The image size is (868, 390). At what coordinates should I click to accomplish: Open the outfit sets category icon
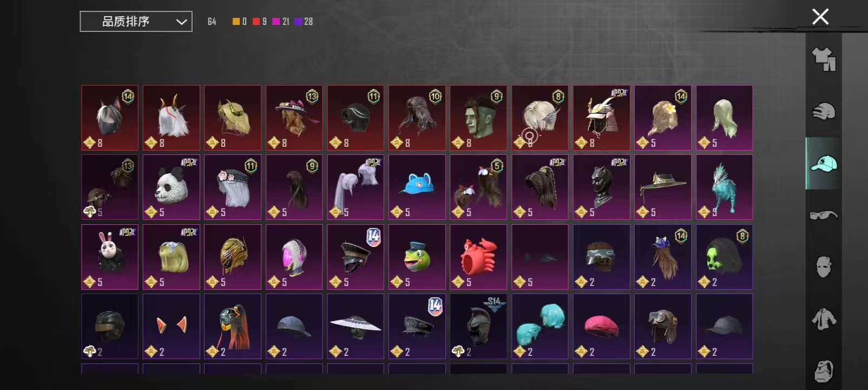(824, 59)
